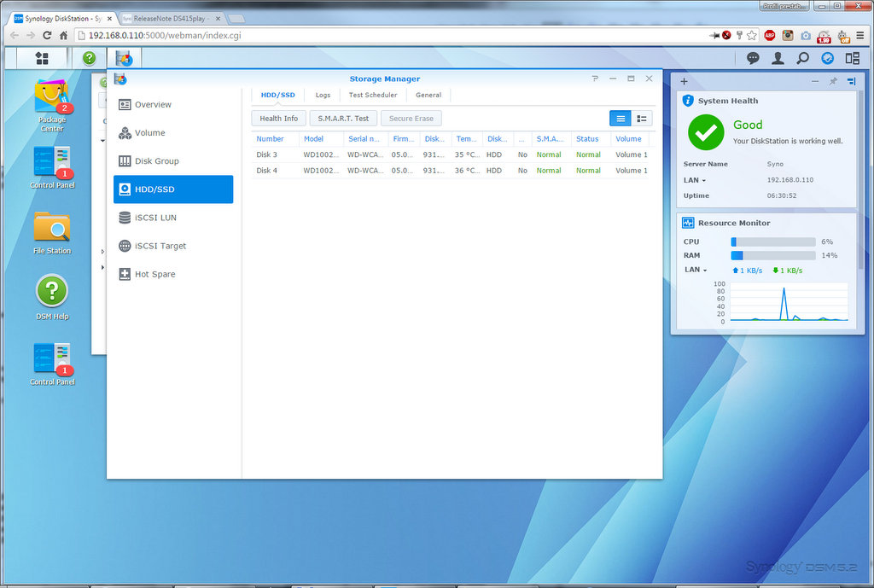The height and width of the screenshot is (588, 874).
Task: Bookmark the page with the star icon
Action: [x=752, y=36]
